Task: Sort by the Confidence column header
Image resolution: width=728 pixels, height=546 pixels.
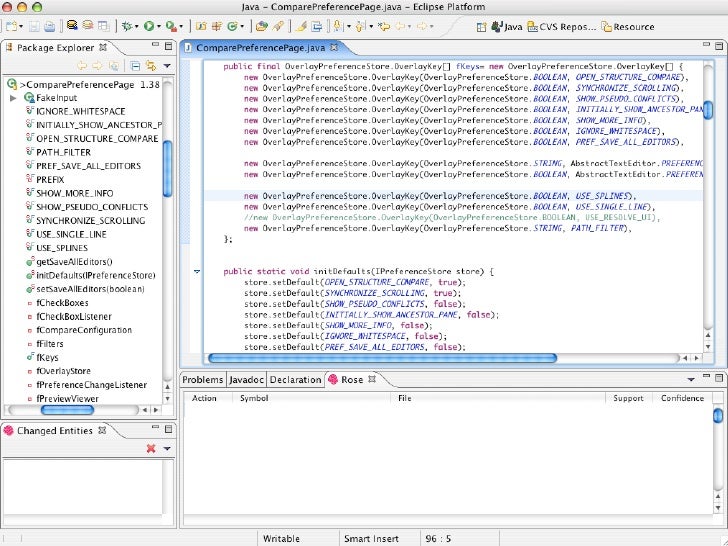Action: click(682, 398)
